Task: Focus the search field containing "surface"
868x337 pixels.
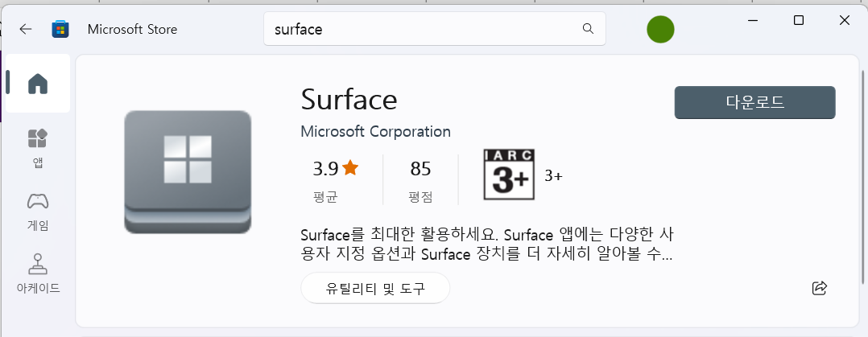Action: click(435, 29)
